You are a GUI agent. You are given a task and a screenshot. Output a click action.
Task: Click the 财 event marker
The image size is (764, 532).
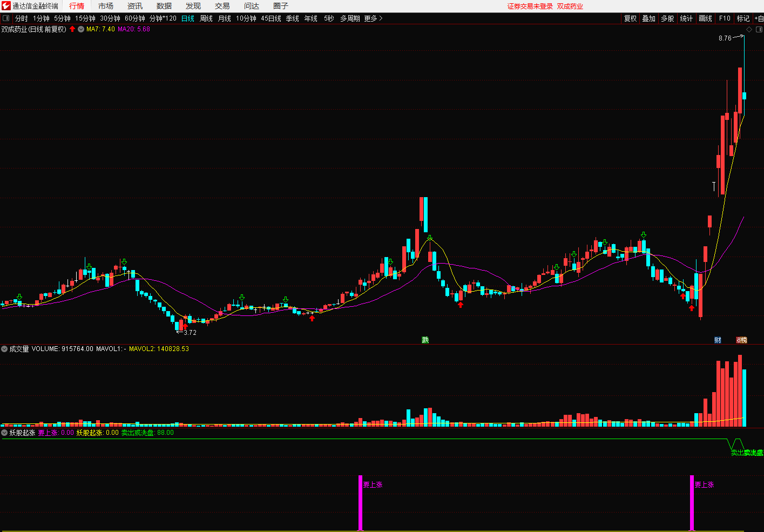pyautogui.click(x=718, y=340)
